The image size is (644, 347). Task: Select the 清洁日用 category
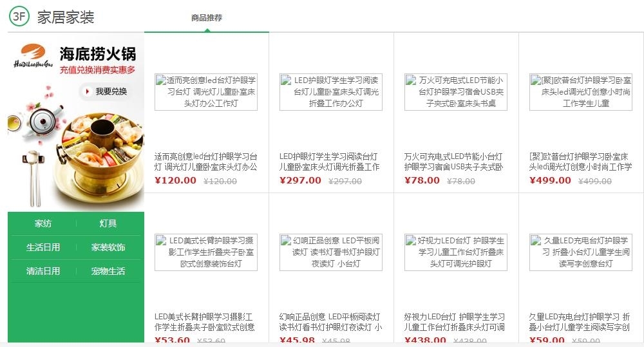pyautogui.click(x=43, y=271)
